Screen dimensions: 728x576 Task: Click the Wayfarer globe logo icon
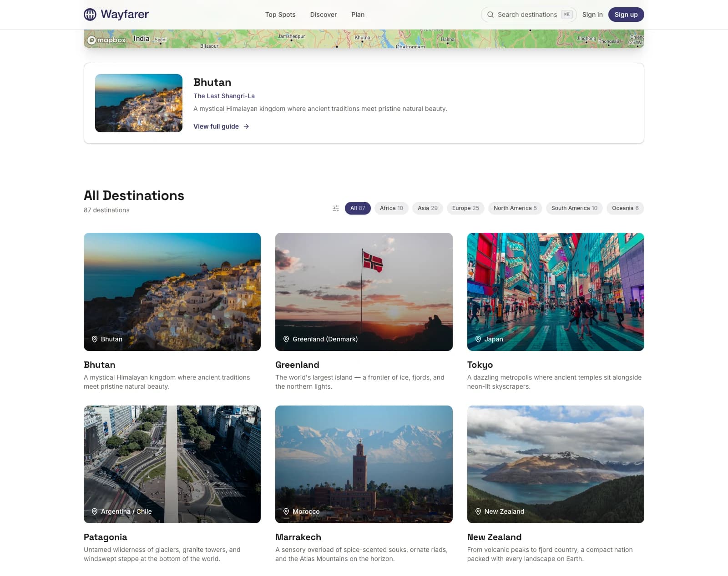(x=90, y=15)
